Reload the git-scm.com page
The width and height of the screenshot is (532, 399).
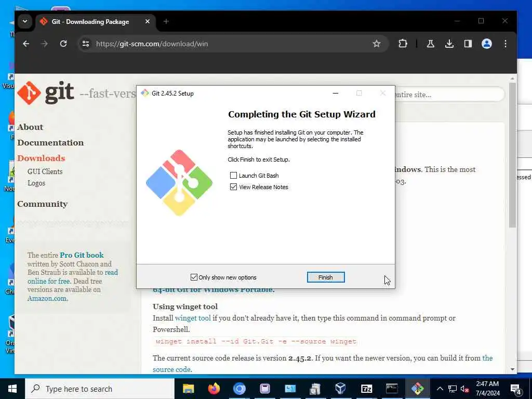pos(63,44)
